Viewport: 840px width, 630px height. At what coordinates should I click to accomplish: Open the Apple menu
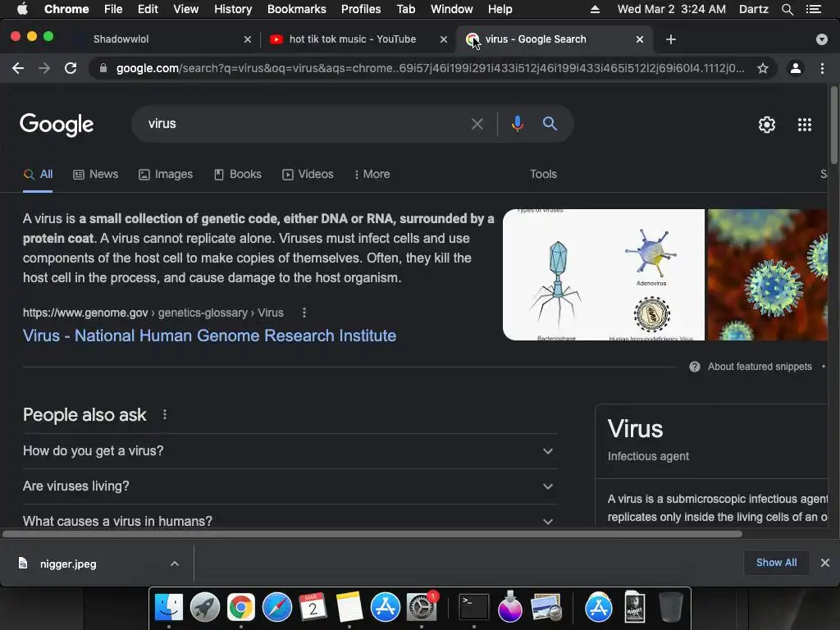(22, 9)
